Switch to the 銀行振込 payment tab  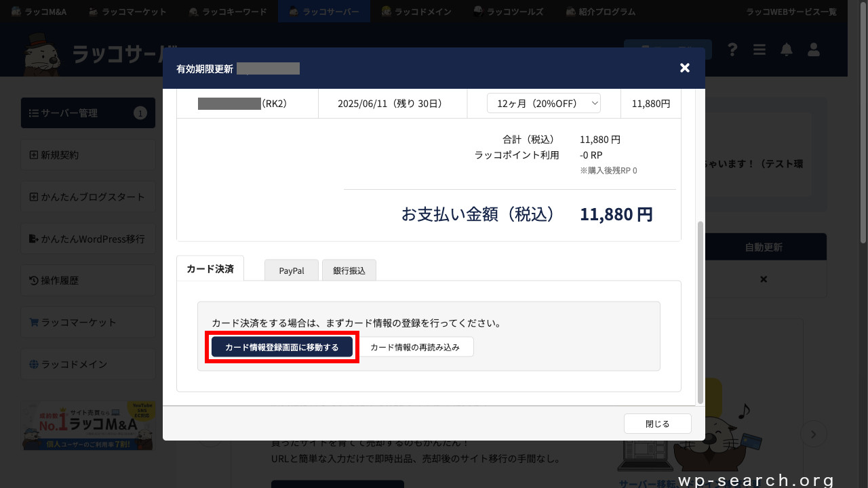(x=349, y=270)
